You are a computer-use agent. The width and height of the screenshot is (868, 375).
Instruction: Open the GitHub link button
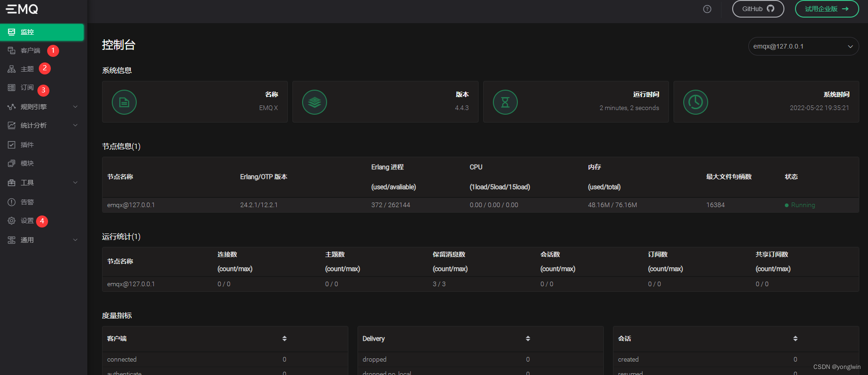(758, 9)
